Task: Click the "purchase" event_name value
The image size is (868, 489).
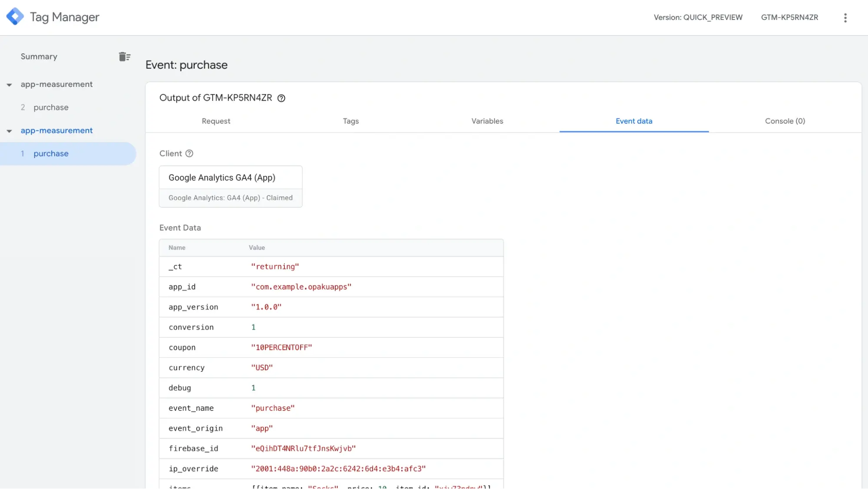Action: [x=273, y=408]
